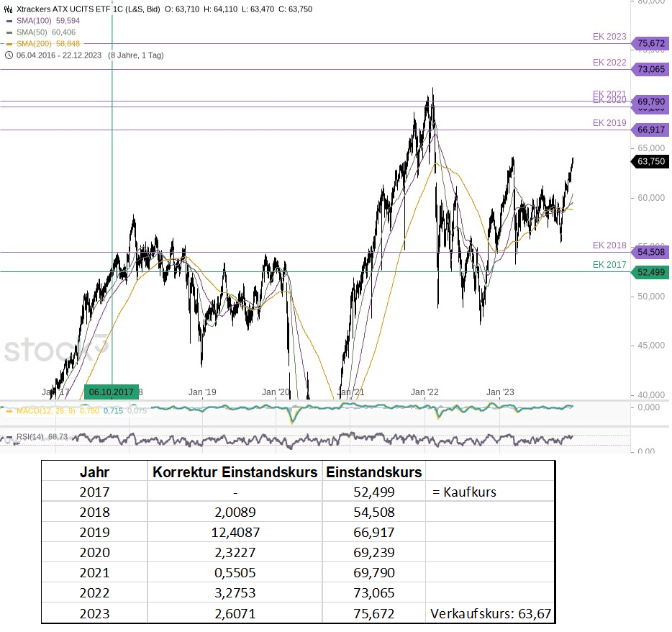Viewport: 672px width, 632px height.
Task: Click the Jan '23 time axis label
Action: click(500, 392)
